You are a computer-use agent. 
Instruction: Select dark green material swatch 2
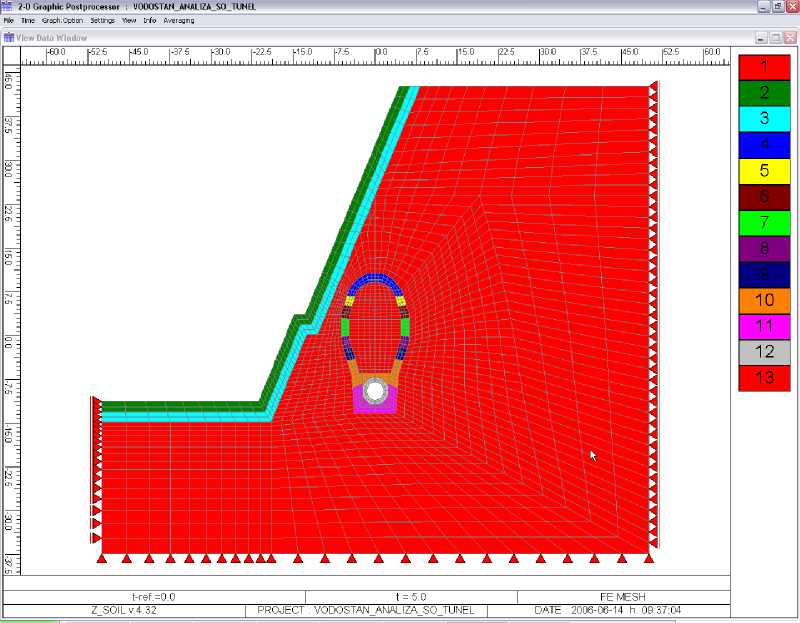(x=764, y=93)
